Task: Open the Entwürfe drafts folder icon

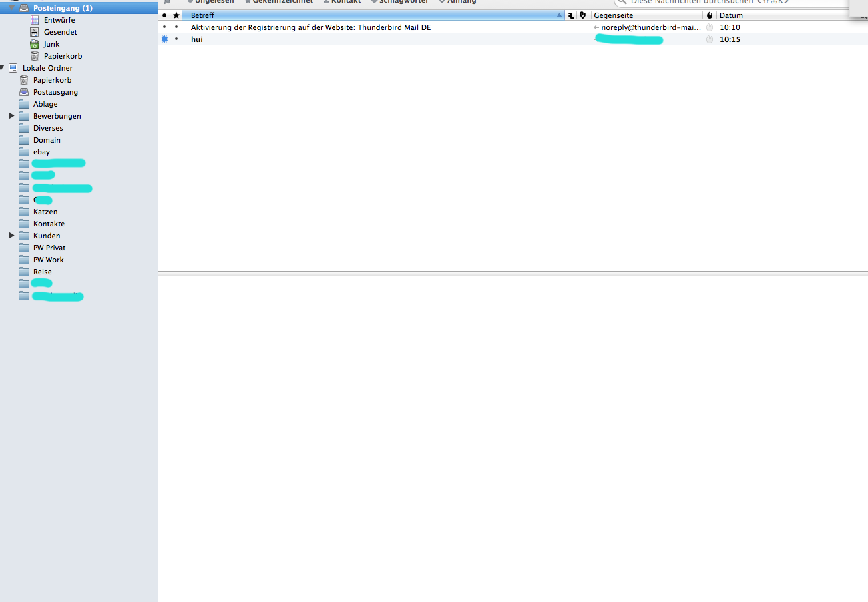Action: tap(35, 20)
